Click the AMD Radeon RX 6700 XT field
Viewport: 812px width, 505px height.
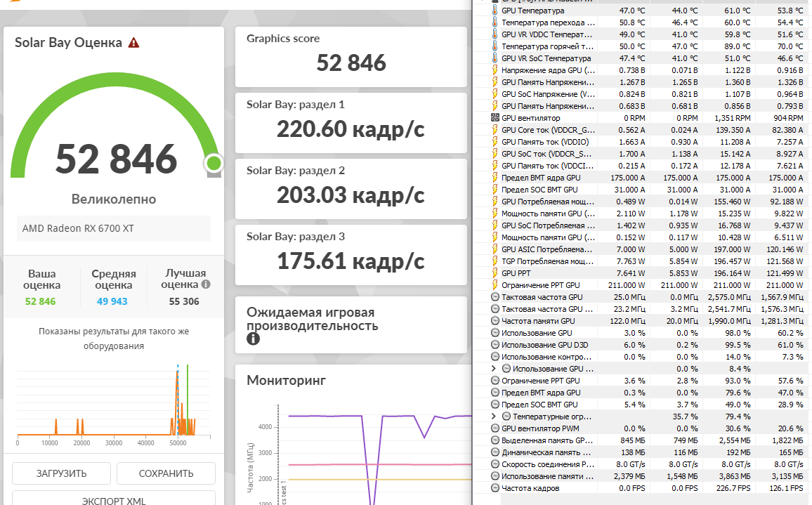114,228
